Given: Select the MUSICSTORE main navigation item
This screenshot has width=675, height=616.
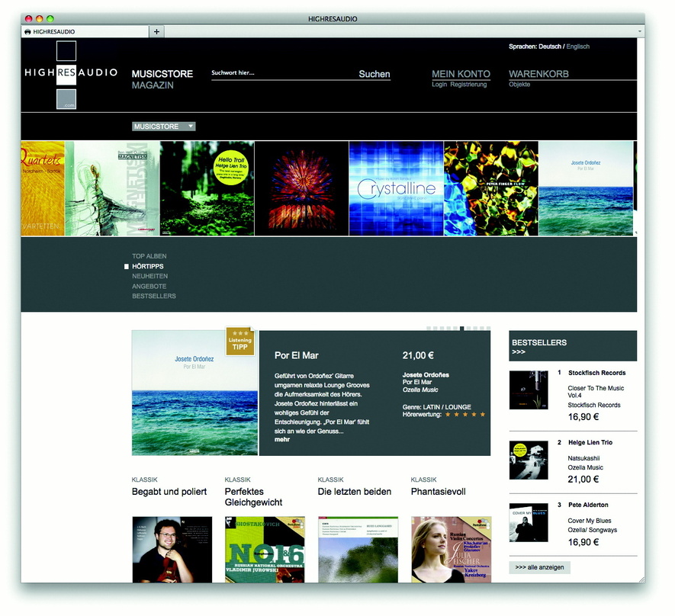Looking at the screenshot, I should tap(162, 74).
